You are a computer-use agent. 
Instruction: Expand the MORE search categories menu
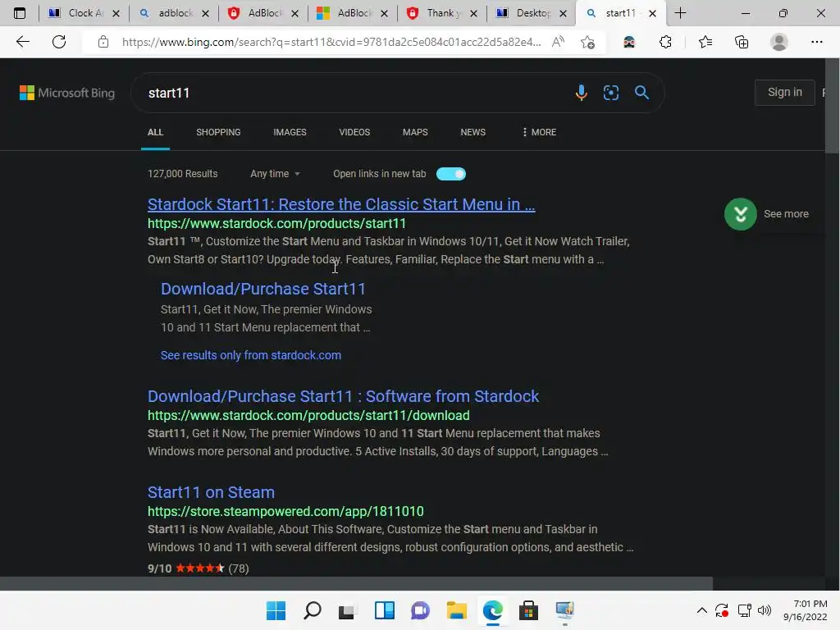[540, 132]
